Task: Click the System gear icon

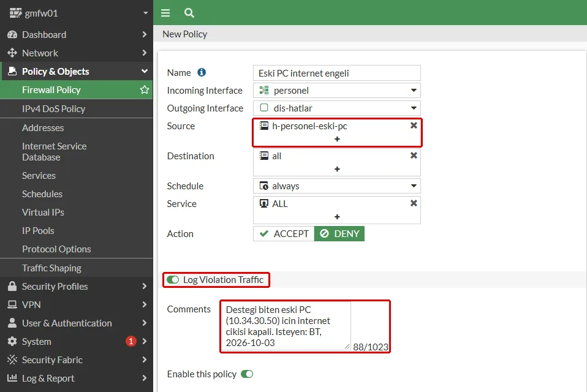Action: (x=12, y=341)
